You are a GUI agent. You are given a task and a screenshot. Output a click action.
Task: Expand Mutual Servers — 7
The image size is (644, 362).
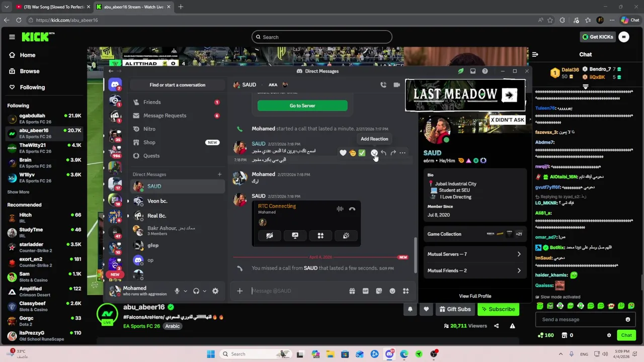474,254
